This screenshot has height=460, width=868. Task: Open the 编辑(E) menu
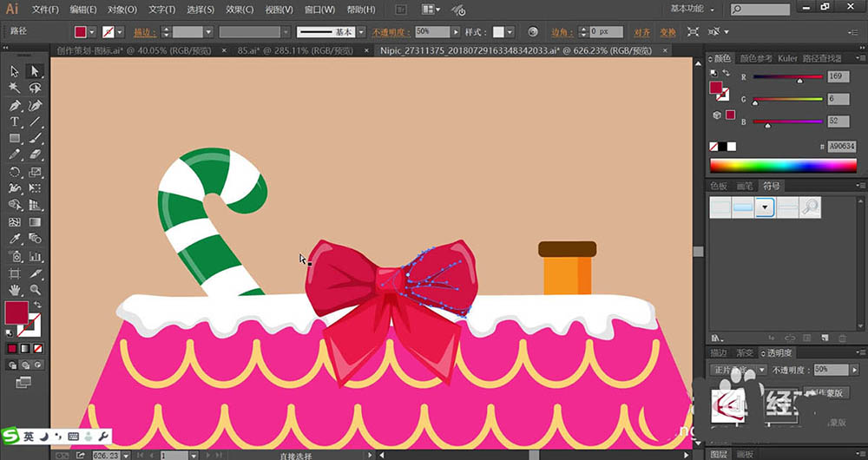pos(83,10)
